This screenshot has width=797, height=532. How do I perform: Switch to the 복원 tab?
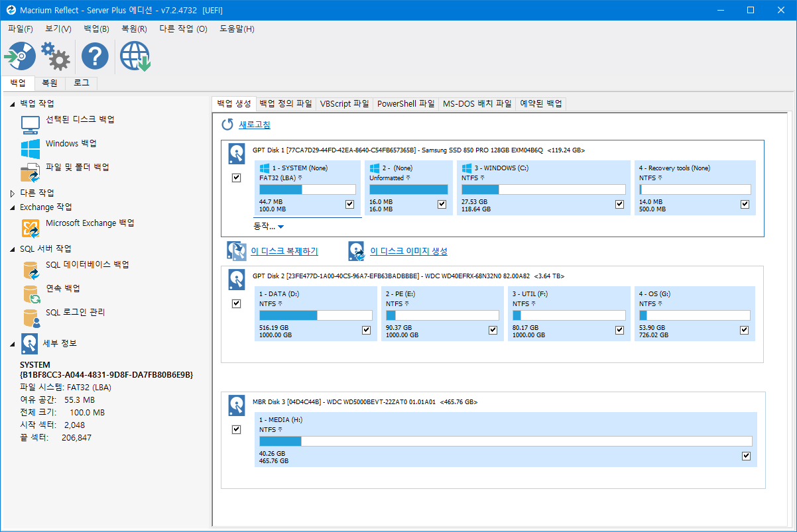(50, 83)
